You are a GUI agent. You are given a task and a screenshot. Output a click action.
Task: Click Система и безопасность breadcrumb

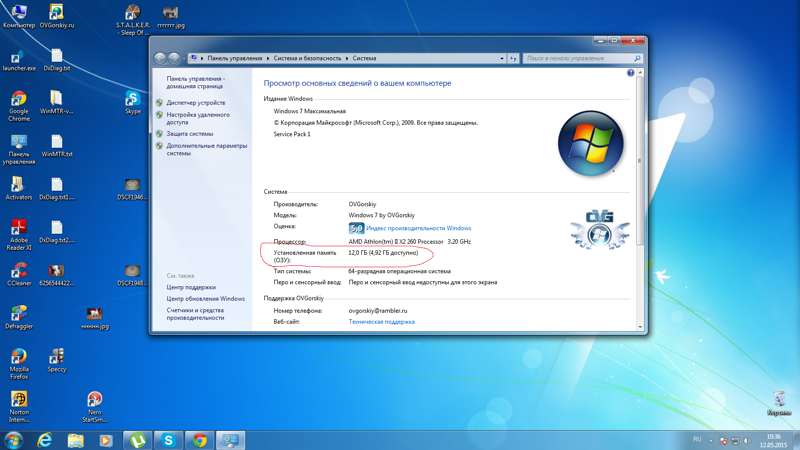pos(307,58)
